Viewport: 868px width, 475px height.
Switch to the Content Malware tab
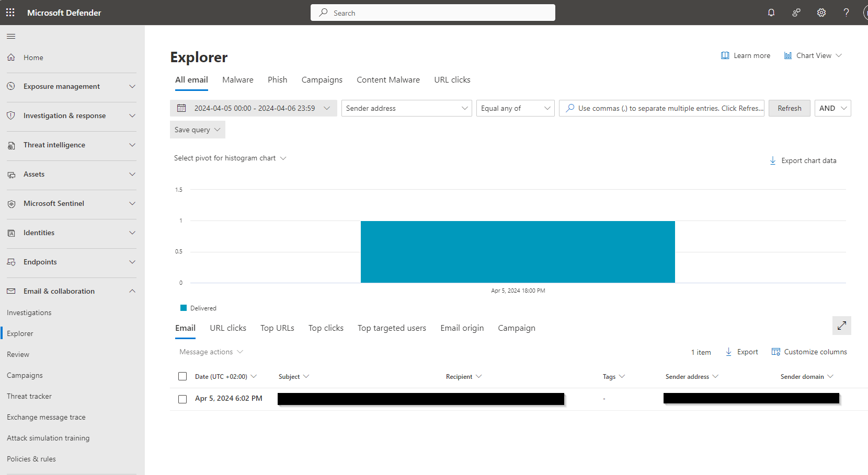389,80
